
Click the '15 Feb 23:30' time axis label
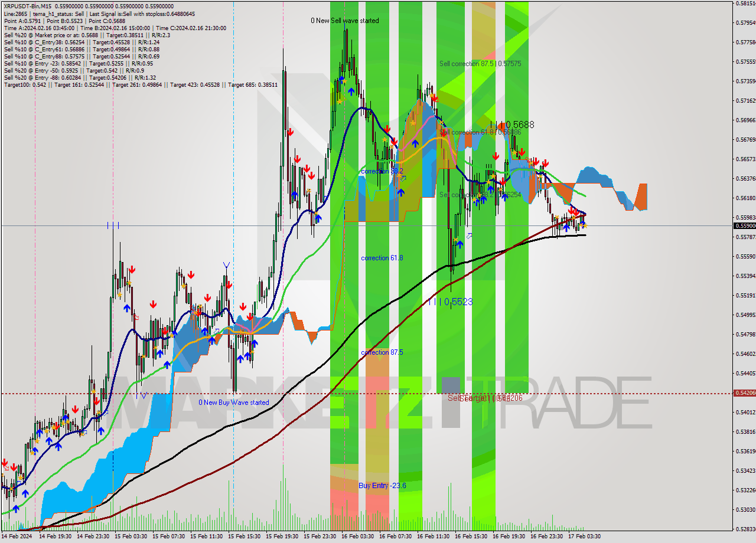(x=320, y=537)
